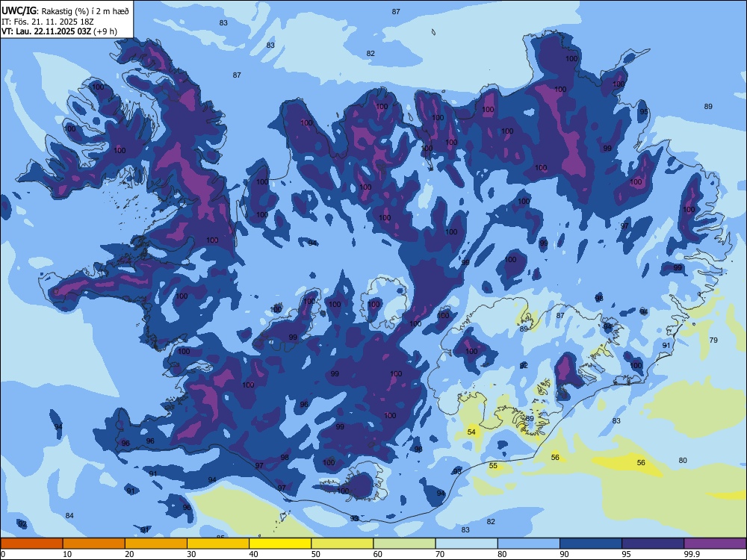
Task: Click the legend tick label '30'
Action: coord(191,554)
